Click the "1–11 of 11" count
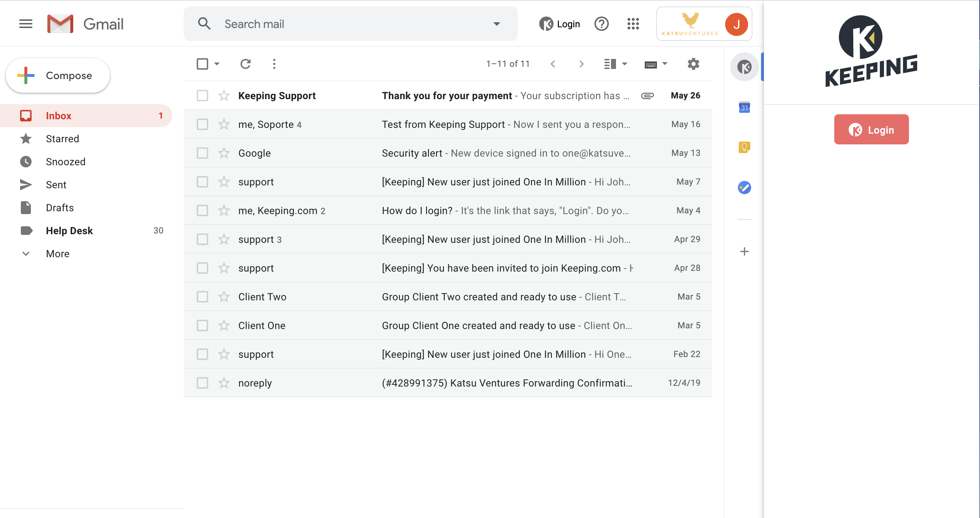The image size is (980, 518). [x=508, y=64]
